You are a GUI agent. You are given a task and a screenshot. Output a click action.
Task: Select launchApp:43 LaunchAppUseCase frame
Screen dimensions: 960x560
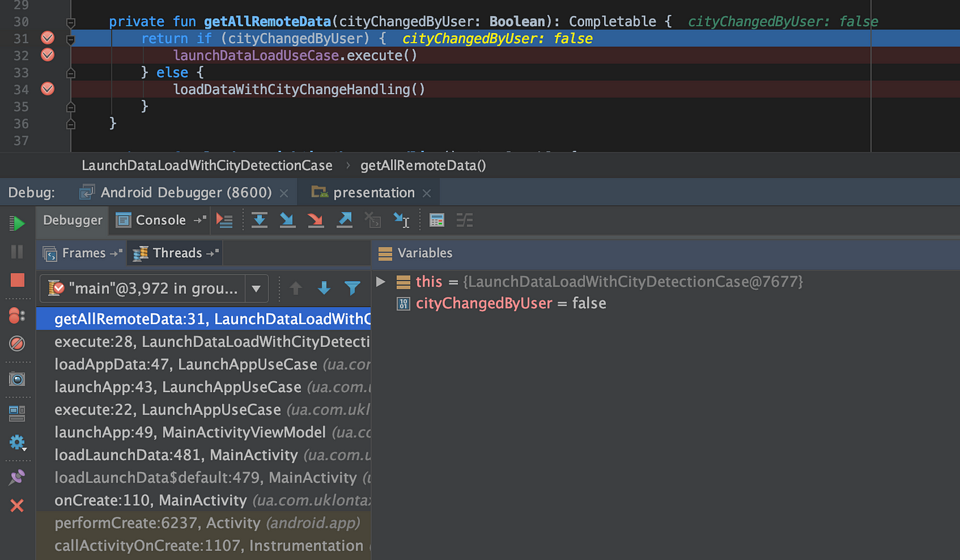tap(204, 387)
